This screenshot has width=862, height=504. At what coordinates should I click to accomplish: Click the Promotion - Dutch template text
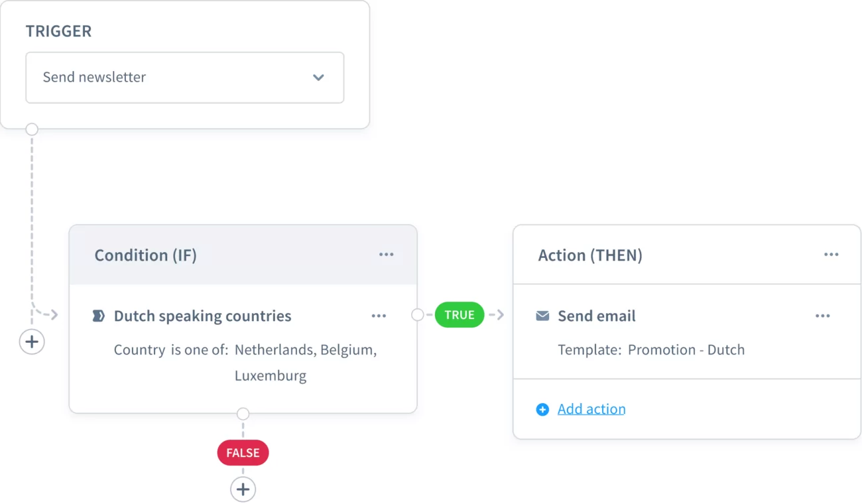pyautogui.click(x=686, y=349)
